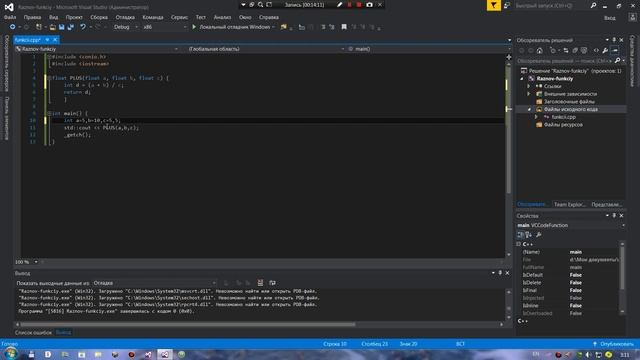This screenshot has height=360, width=640.
Task: Click the Properties wrench in Solution Explorer toolbar
Action: [605, 51]
